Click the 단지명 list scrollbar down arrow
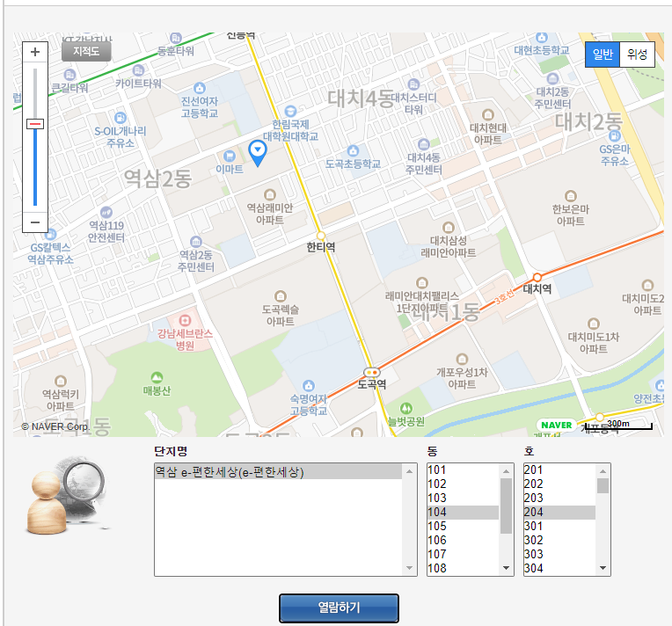Screen dimensions: 672x626 click(409, 568)
